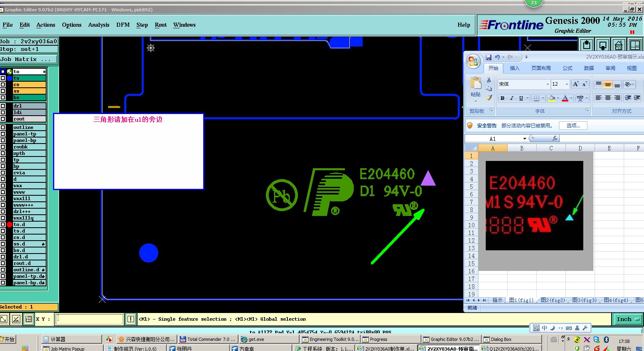Click the Office button in Excel
Screen dimensions: 644x351
[x=473, y=61]
